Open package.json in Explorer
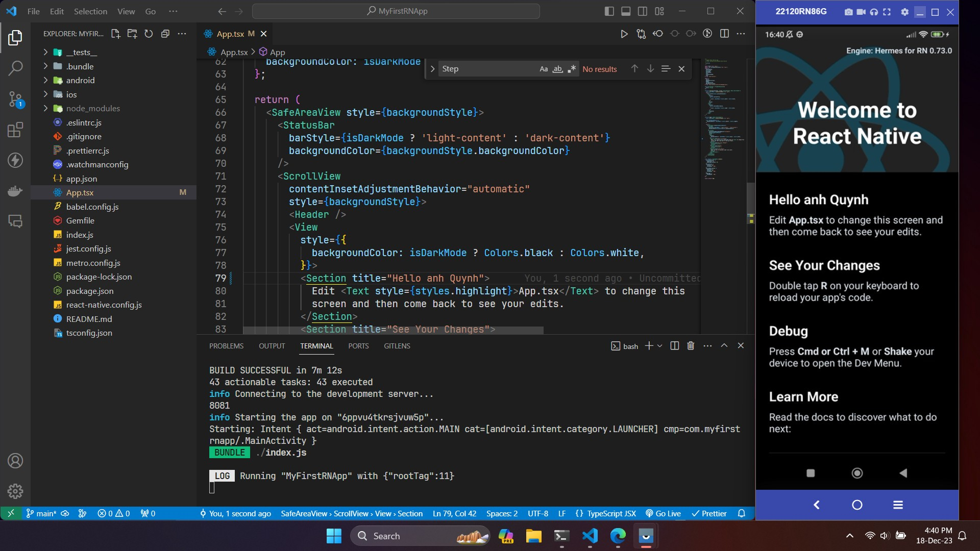 point(90,291)
